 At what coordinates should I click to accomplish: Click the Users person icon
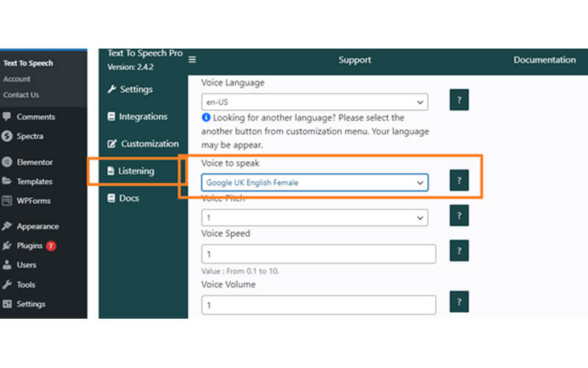7,265
